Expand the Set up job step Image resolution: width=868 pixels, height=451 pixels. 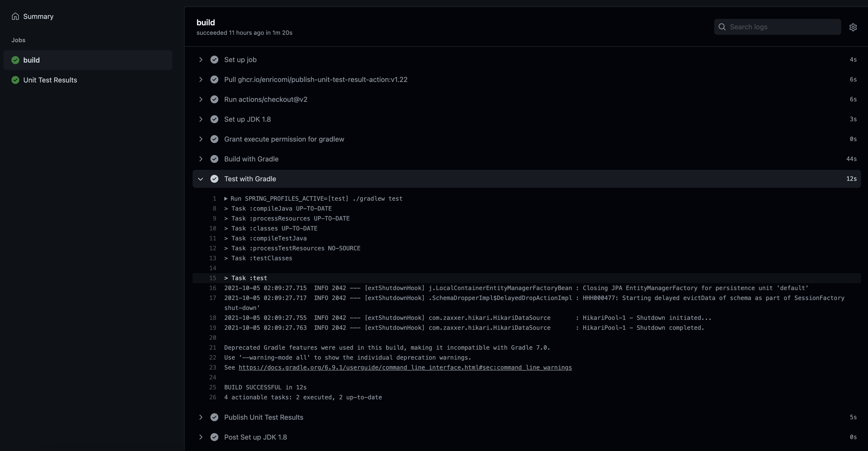[201, 60]
